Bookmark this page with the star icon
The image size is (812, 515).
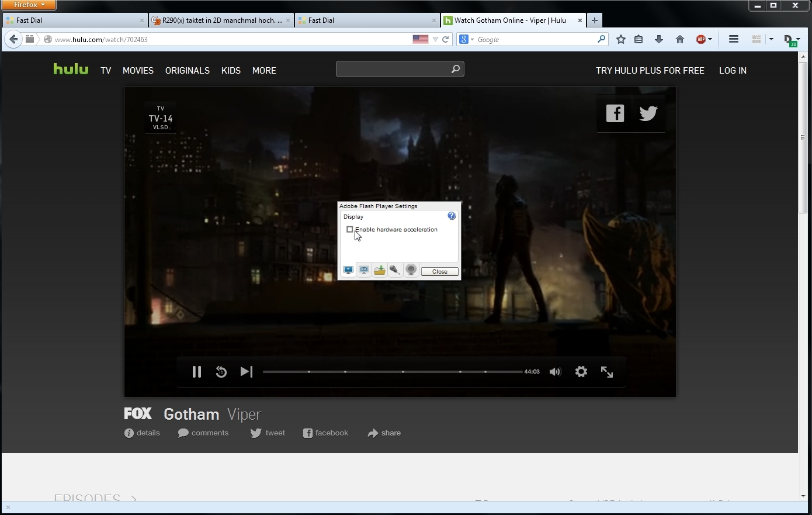click(x=621, y=39)
